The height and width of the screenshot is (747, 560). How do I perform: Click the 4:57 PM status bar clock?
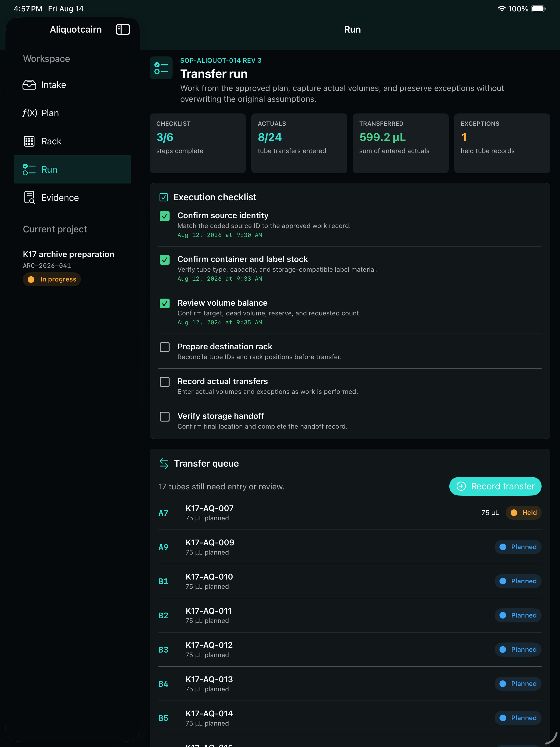28,9
